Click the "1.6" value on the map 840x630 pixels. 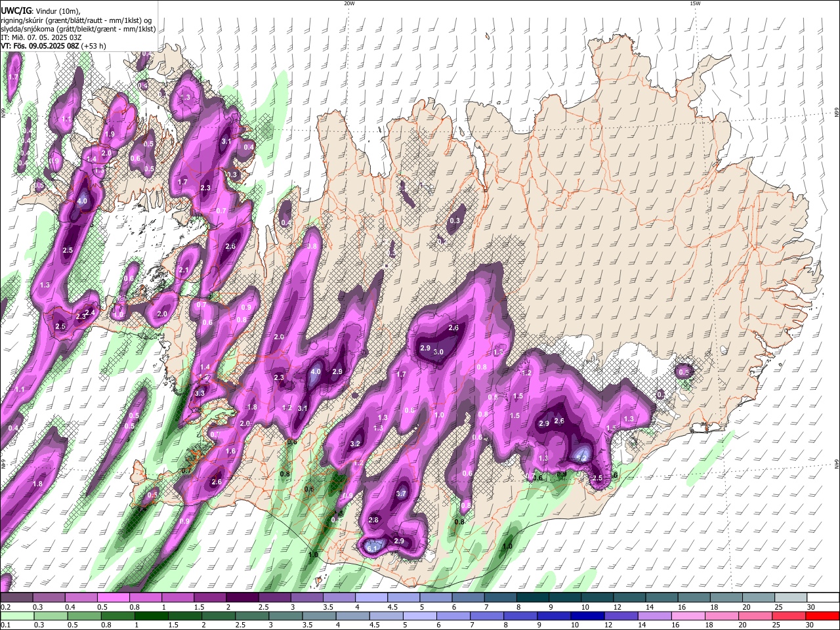(230, 451)
